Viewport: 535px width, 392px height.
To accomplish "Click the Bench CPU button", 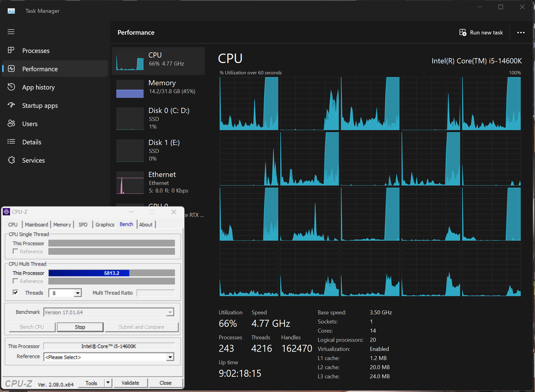I will (x=32, y=327).
